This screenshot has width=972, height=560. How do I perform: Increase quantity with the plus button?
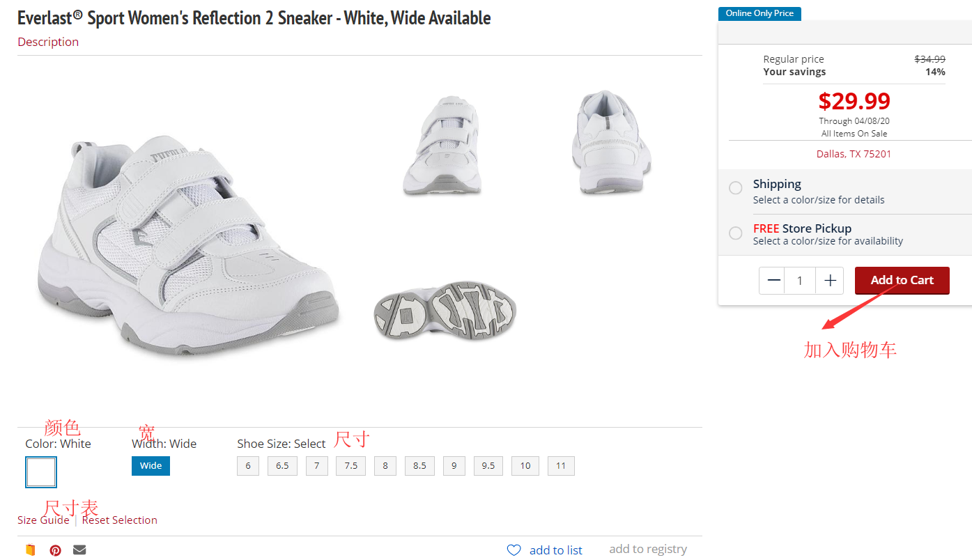click(830, 281)
